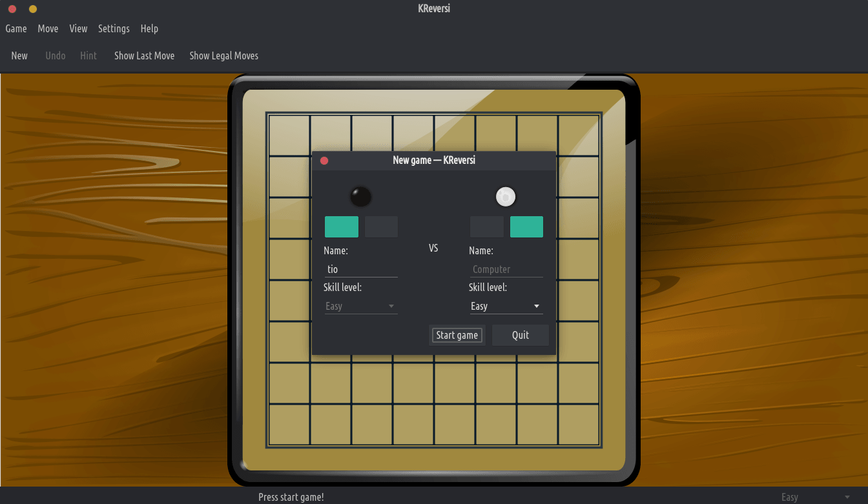
Task: Click the Undo toolbar item
Action: click(56, 55)
